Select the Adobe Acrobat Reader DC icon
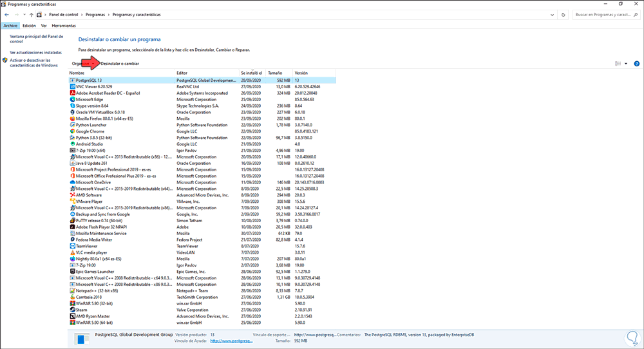 tap(73, 93)
